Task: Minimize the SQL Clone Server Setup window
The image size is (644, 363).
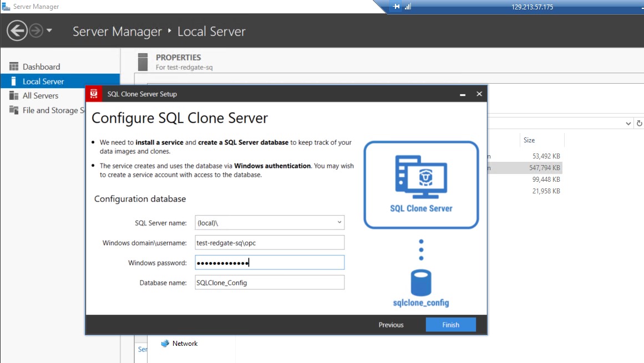Action: tap(463, 94)
